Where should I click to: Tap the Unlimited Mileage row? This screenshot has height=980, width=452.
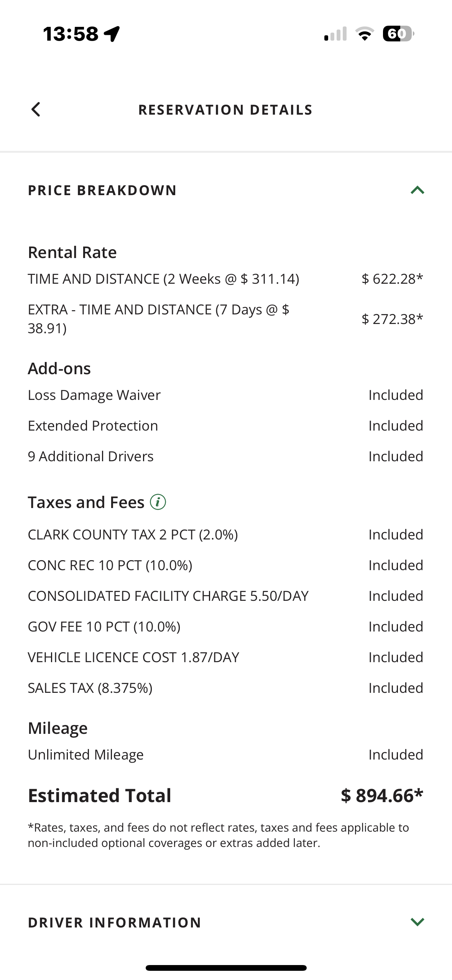[86, 755]
